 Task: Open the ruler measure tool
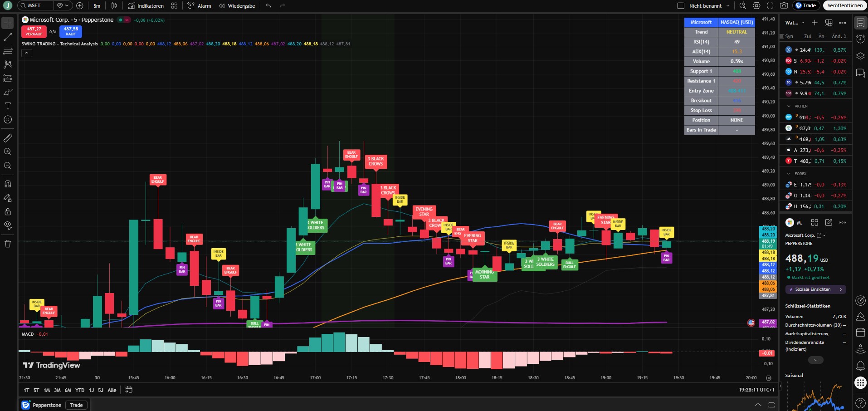(x=8, y=138)
